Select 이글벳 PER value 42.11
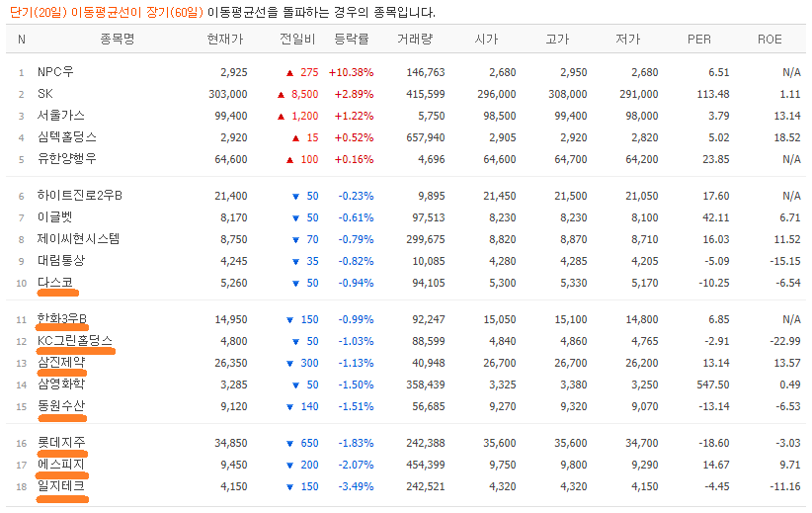The height and width of the screenshot is (513, 812). 715,218
